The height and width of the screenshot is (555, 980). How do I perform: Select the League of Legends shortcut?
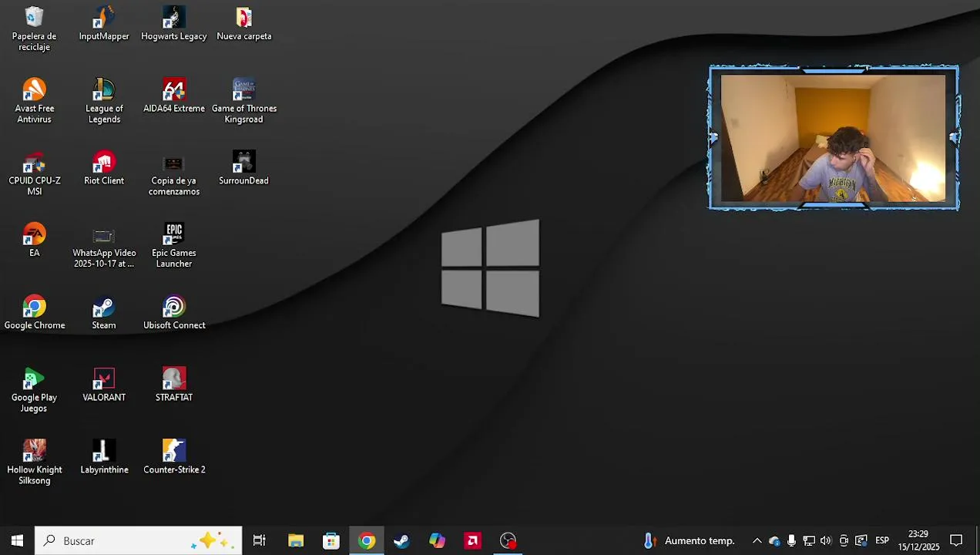click(104, 101)
